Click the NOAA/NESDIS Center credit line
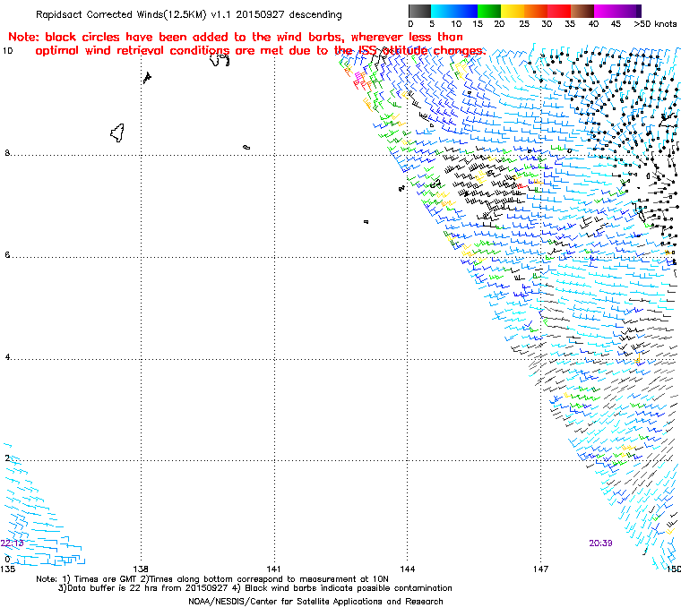Image resolution: width=681 pixels, height=616 pixels. pos(315,602)
